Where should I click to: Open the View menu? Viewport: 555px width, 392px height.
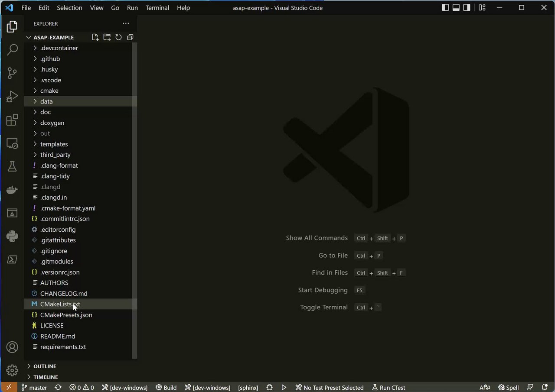(x=97, y=8)
